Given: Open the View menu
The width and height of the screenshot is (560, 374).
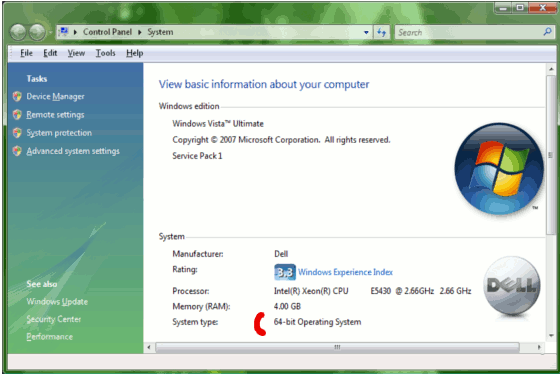Looking at the screenshot, I should coord(76,53).
